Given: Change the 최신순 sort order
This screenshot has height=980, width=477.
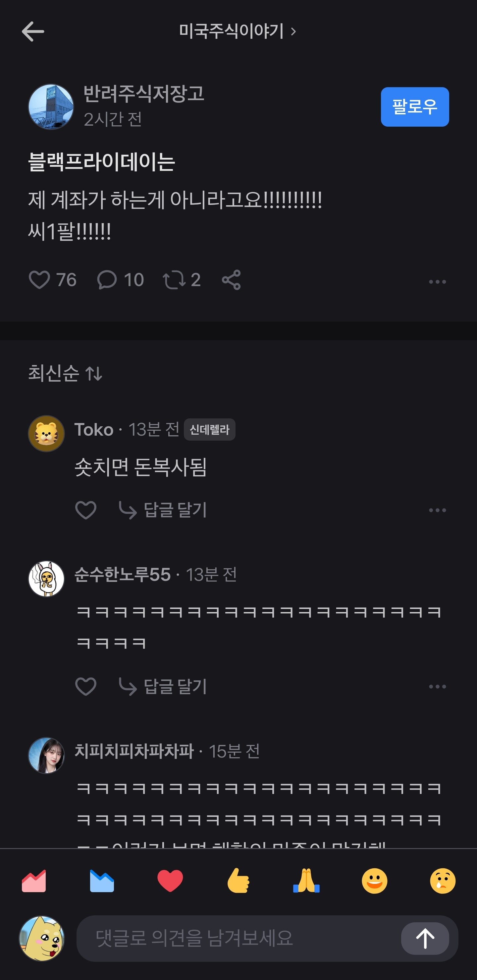Looking at the screenshot, I should (65, 373).
